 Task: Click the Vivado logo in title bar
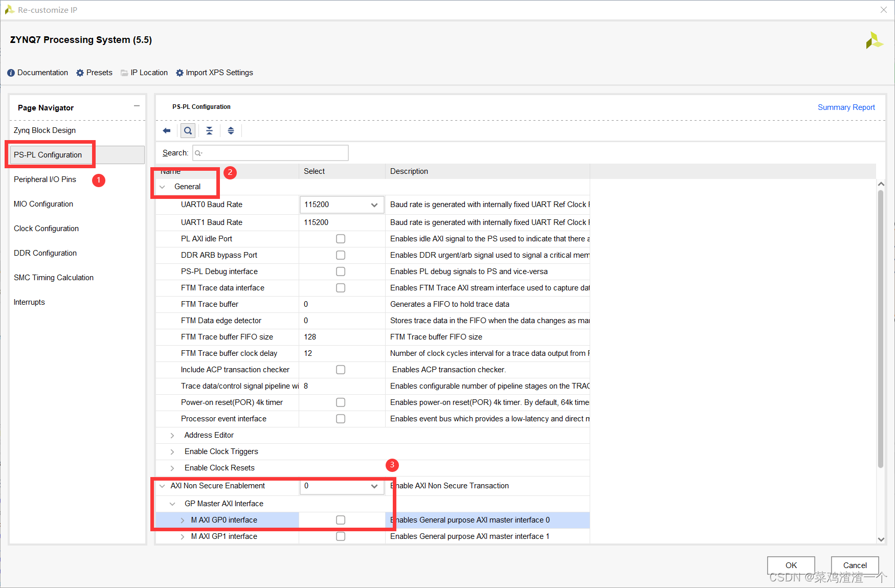click(x=9, y=10)
